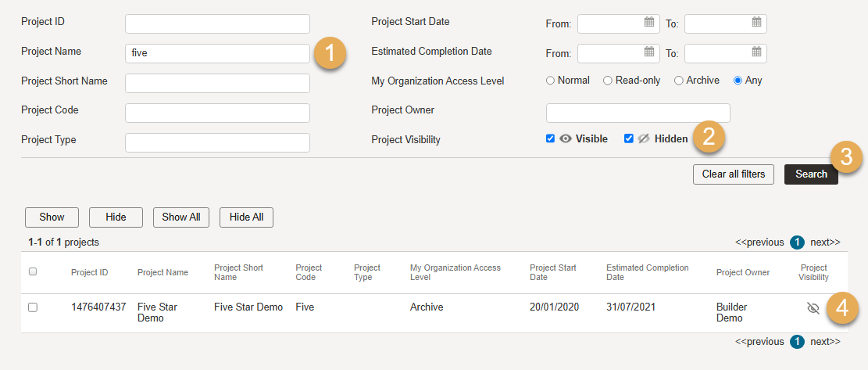Open calendar for Estimated Completion Date From
The image size is (868, 370).
649,52
